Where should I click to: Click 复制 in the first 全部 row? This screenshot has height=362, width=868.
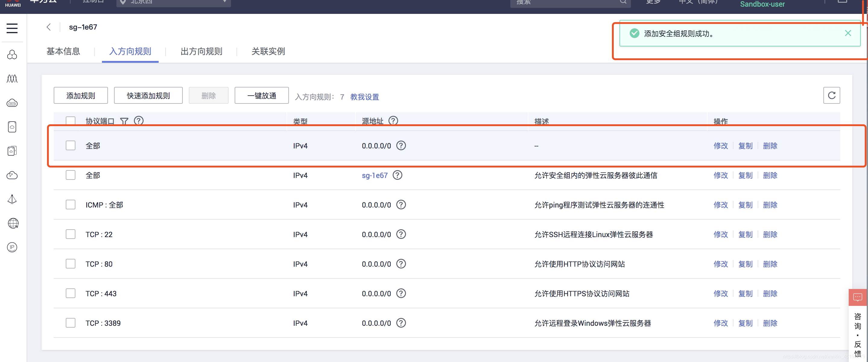[x=745, y=146]
